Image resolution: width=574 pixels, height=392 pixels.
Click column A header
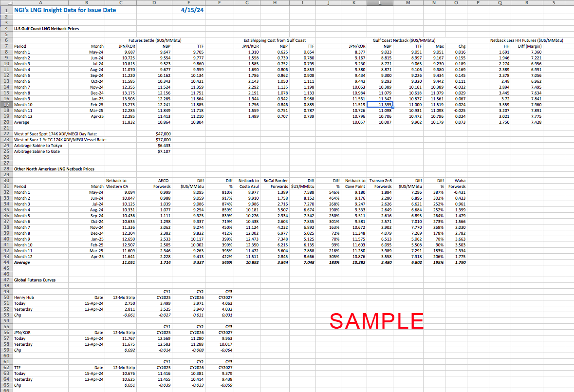pyautogui.click(x=40, y=3)
